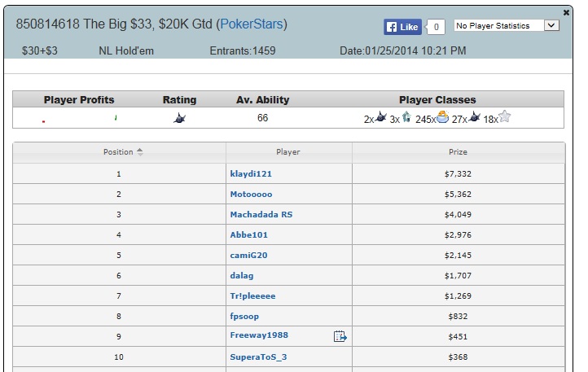
Task: Sort by the Position column header
Action: click(x=119, y=152)
